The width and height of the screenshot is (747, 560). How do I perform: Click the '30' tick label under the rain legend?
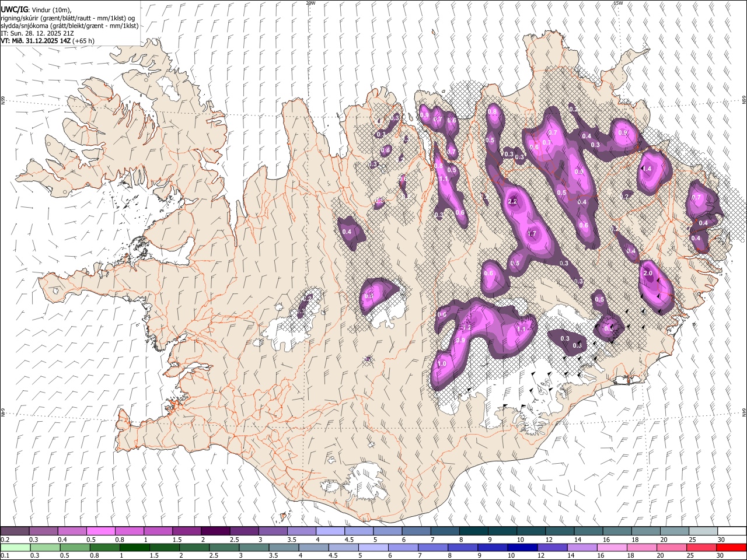(x=721, y=556)
